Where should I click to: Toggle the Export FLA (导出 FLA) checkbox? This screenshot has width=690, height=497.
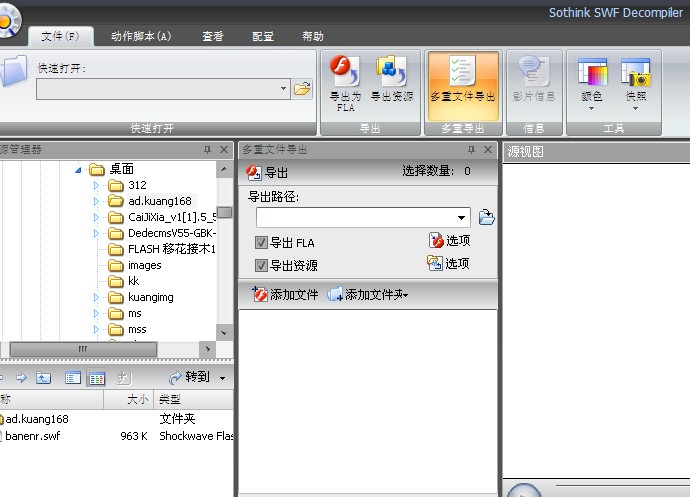(x=261, y=243)
